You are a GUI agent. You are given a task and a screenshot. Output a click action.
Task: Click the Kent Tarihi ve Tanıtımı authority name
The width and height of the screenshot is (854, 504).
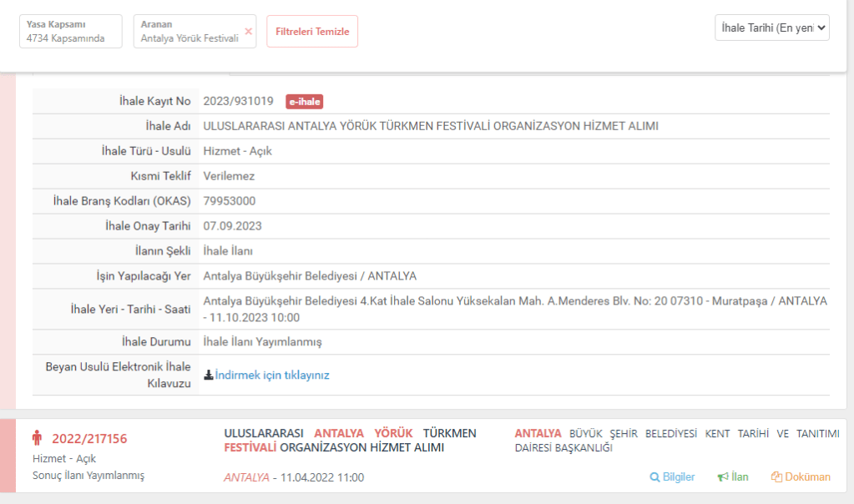(x=676, y=441)
